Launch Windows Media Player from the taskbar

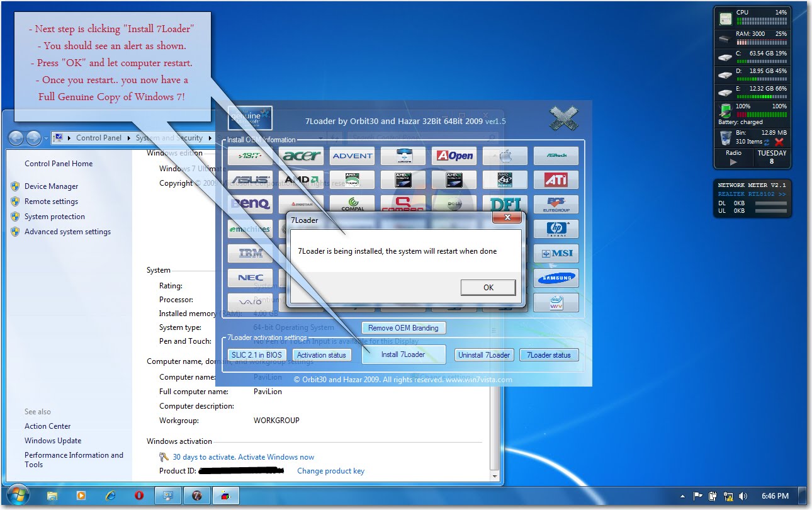(x=81, y=496)
